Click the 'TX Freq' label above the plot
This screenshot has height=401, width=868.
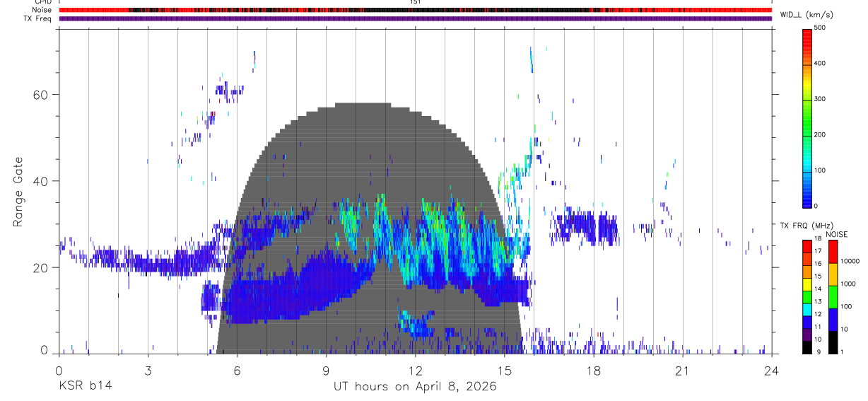point(37,18)
